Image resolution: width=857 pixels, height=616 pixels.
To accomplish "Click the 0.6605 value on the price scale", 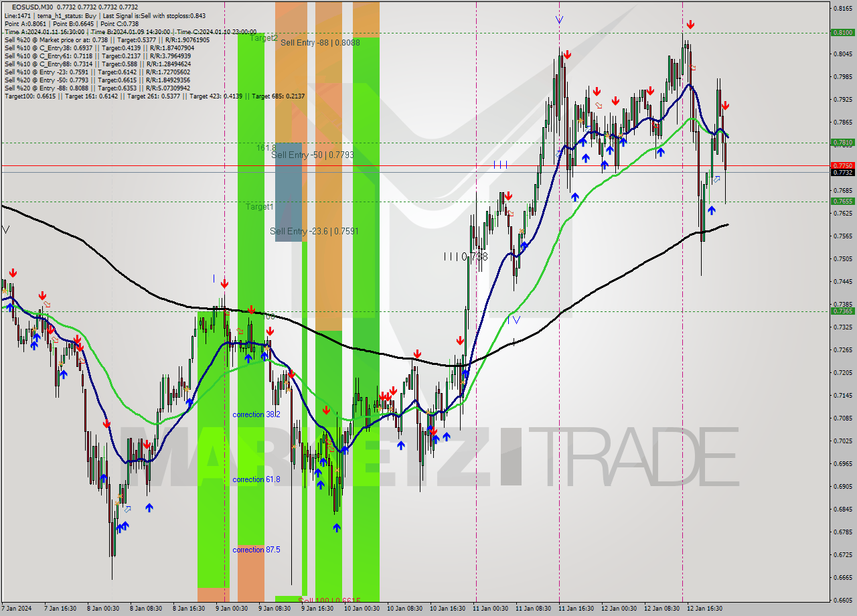I will (842, 600).
